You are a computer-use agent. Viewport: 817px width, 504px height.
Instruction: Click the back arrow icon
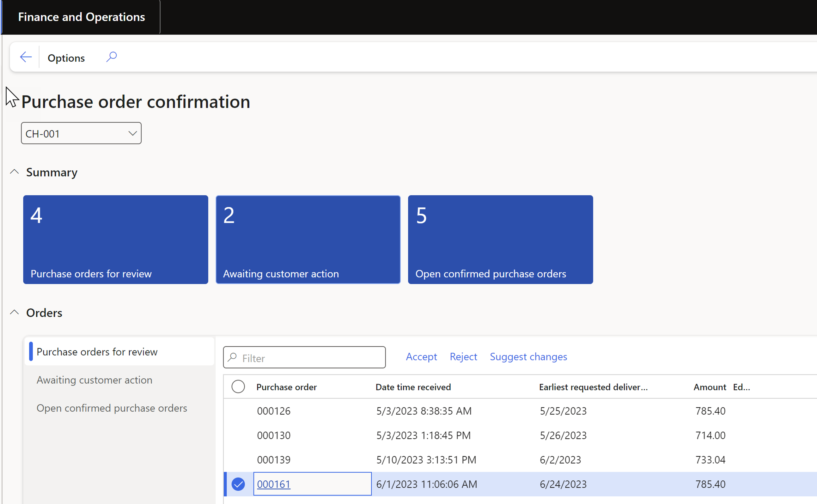pos(26,57)
